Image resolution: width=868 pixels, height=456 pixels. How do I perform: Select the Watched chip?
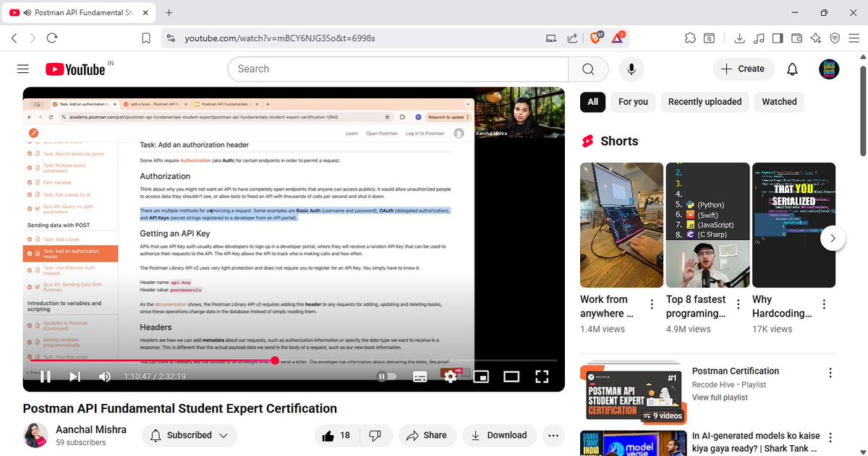click(x=779, y=102)
